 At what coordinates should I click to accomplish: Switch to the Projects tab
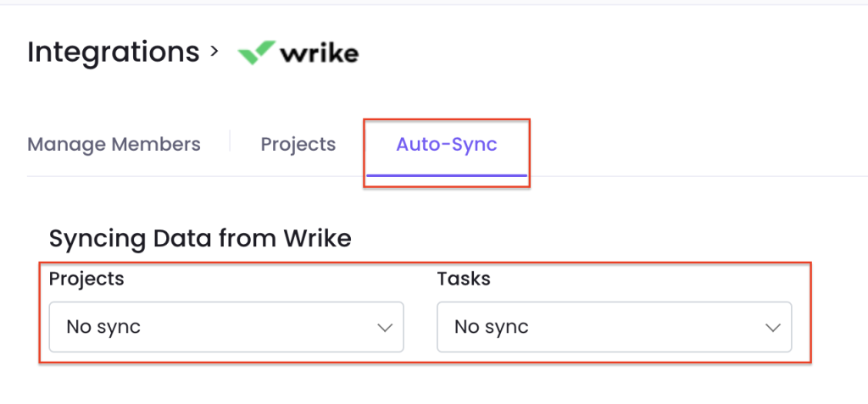(298, 145)
